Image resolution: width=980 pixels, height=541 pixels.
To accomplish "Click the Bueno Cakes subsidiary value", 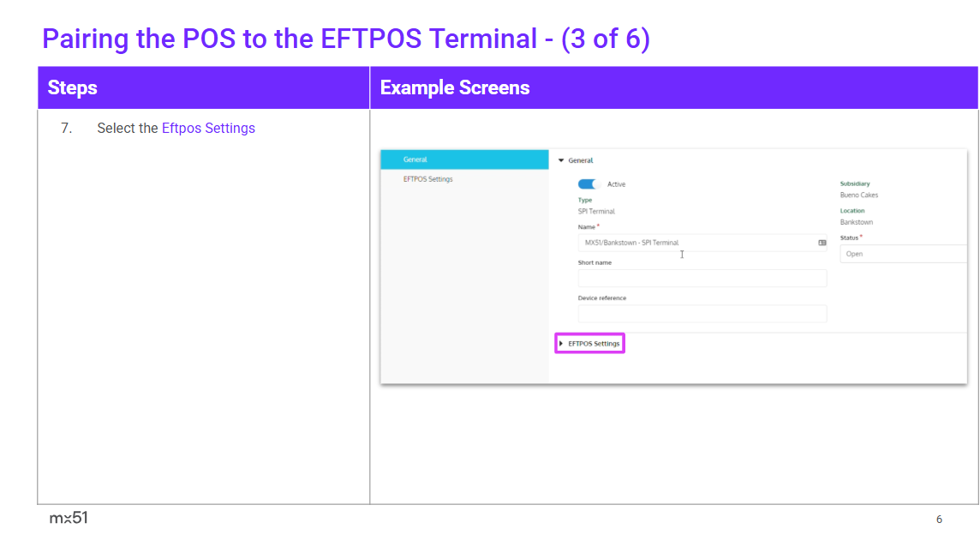I will click(x=859, y=195).
